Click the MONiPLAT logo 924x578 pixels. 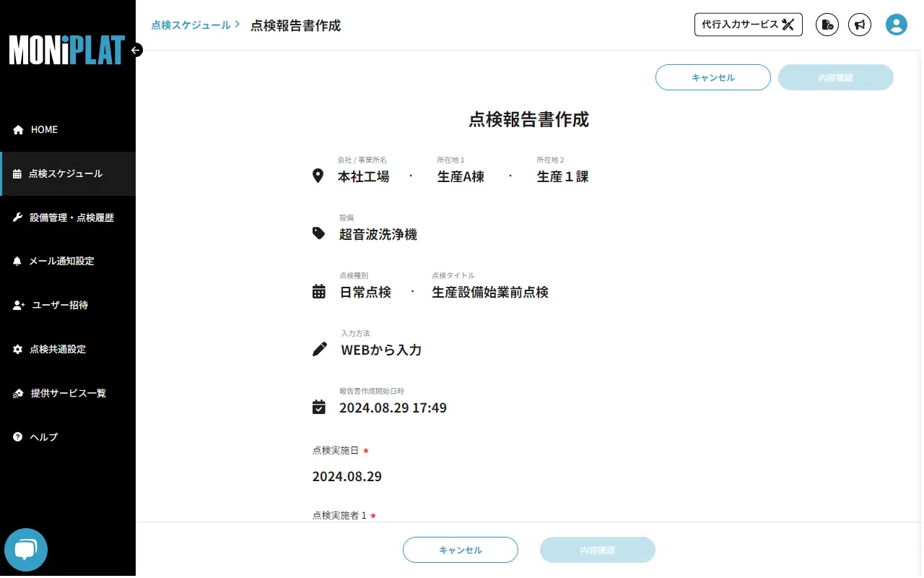point(67,51)
